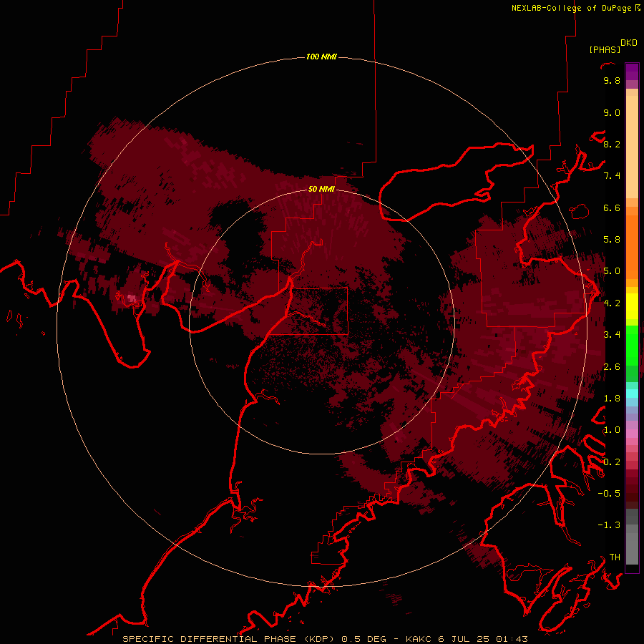Click the 5.0 value on the color scale
This screenshot has width=644, height=644.
point(612,271)
